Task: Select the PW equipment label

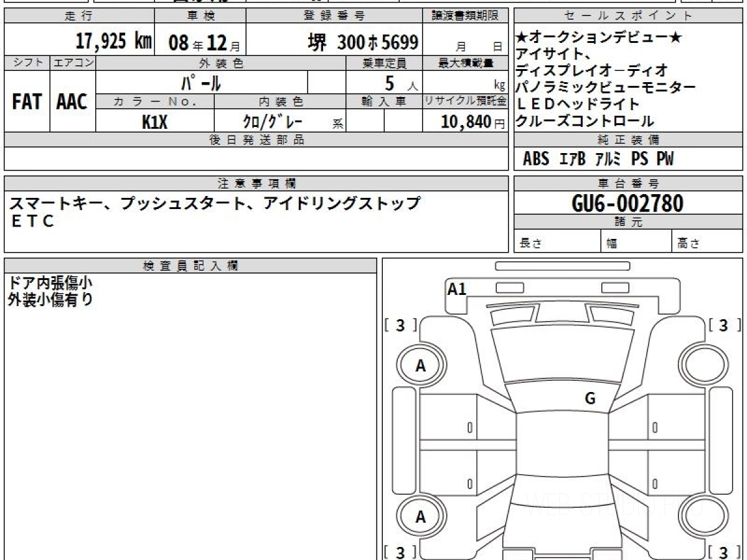Action: (665, 160)
